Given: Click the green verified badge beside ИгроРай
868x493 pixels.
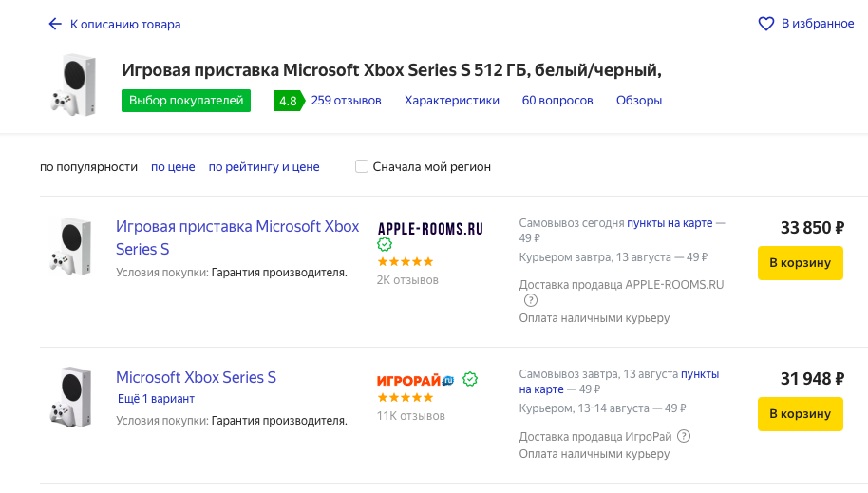Looking at the screenshot, I should click(x=470, y=380).
